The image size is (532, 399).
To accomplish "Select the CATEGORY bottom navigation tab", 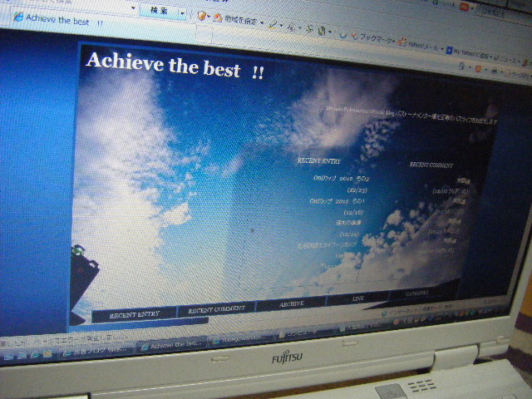I will pos(417,293).
